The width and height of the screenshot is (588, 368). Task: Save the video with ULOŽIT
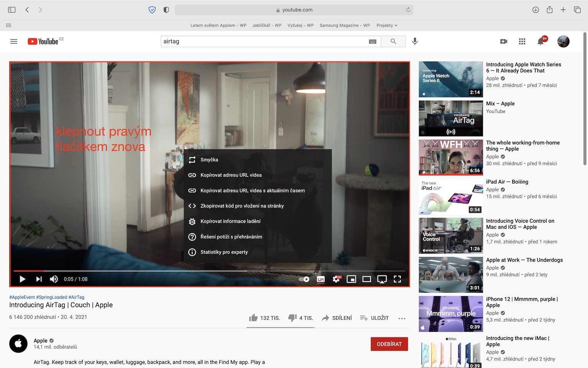coord(374,318)
